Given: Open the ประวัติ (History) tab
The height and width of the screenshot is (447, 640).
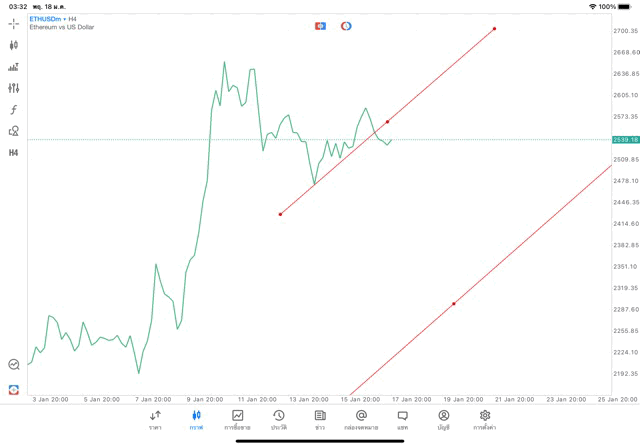Looking at the screenshot, I should pyautogui.click(x=279, y=419).
